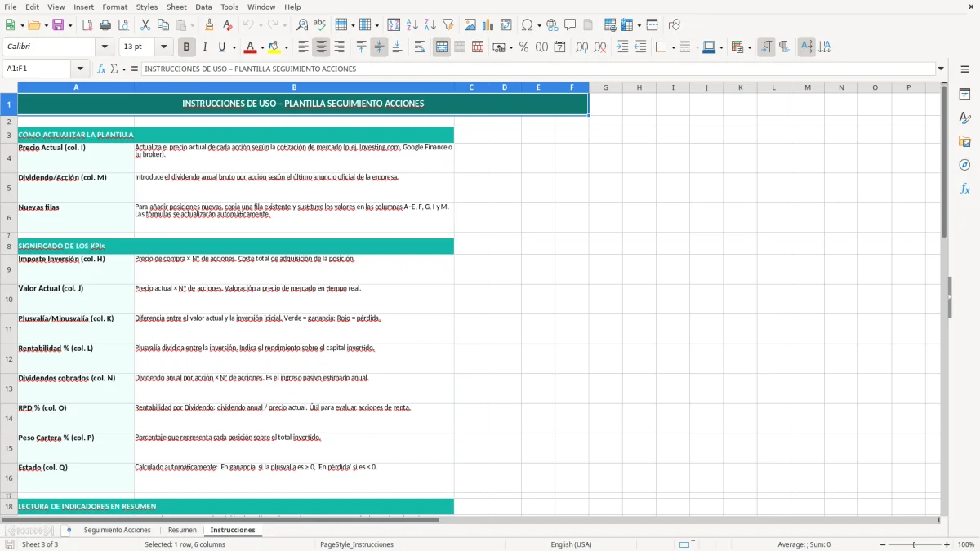Open the Function Wizard (fx) beside Name Box
Viewport: 980px width, 551px height.
coord(102,69)
